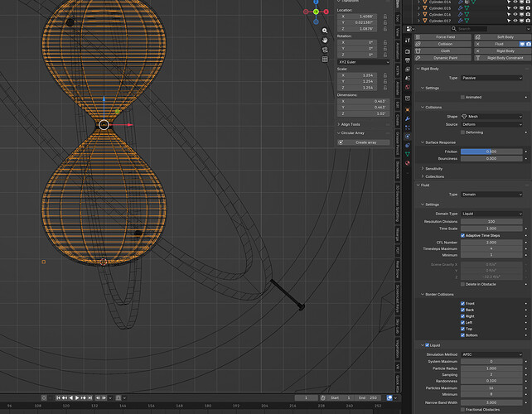Jump to the first frame of timeline
The width and height of the screenshot is (532, 414).
point(58,397)
